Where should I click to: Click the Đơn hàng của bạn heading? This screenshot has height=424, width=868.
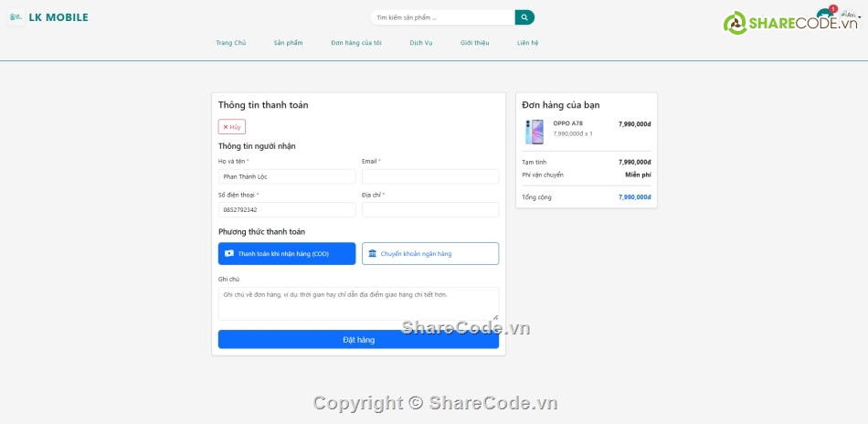(x=561, y=104)
